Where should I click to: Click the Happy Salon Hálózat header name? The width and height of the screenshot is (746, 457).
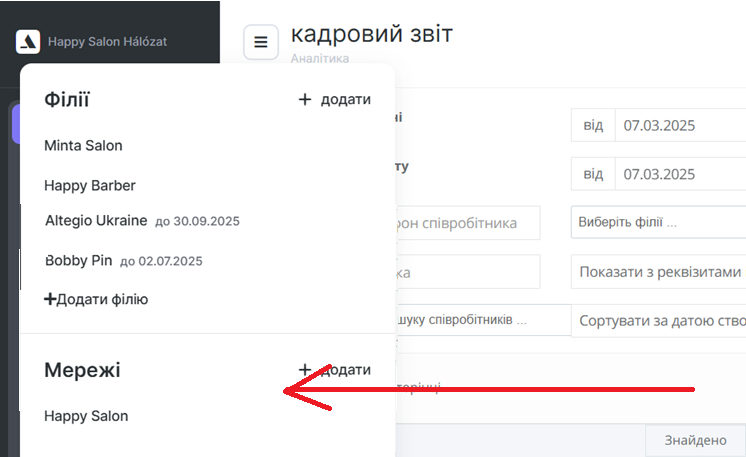(x=106, y=42)
